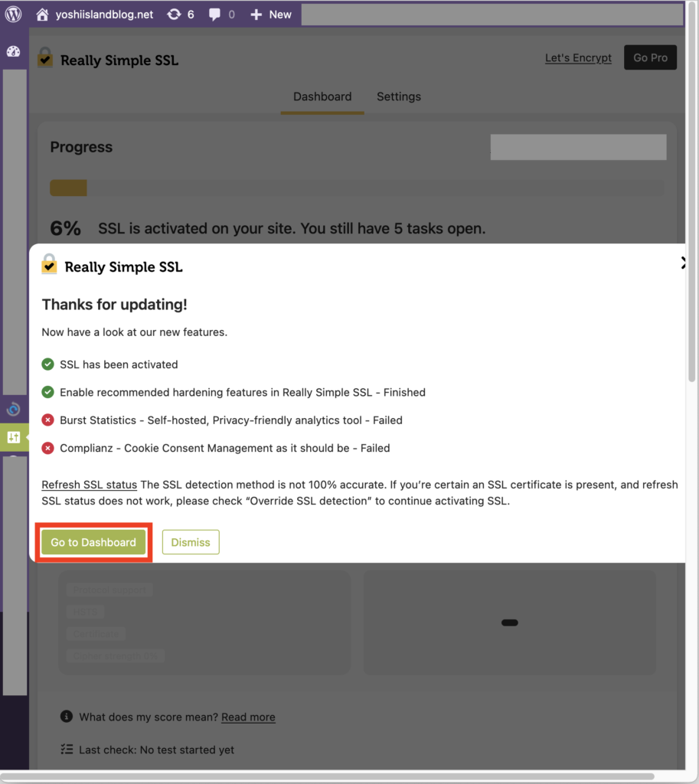
Task: Click the Let's Encrypt link
Action: point(578,58)
